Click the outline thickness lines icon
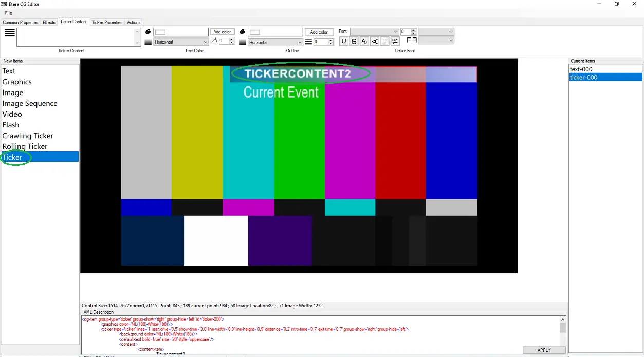 point(308,42)
